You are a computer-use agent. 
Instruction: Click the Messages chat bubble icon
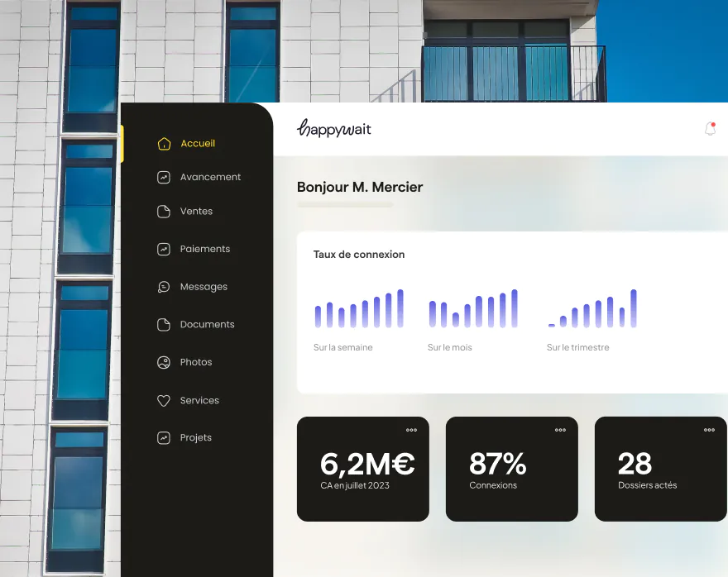click(x=164, y=287)
